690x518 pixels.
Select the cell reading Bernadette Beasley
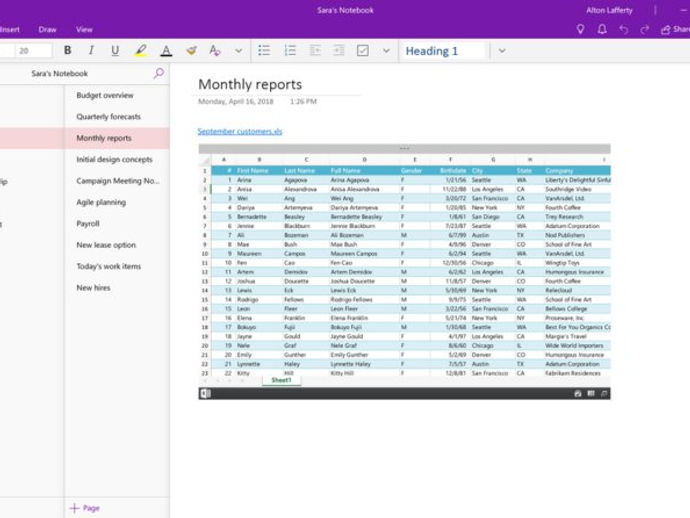click(x=364, y=217)
